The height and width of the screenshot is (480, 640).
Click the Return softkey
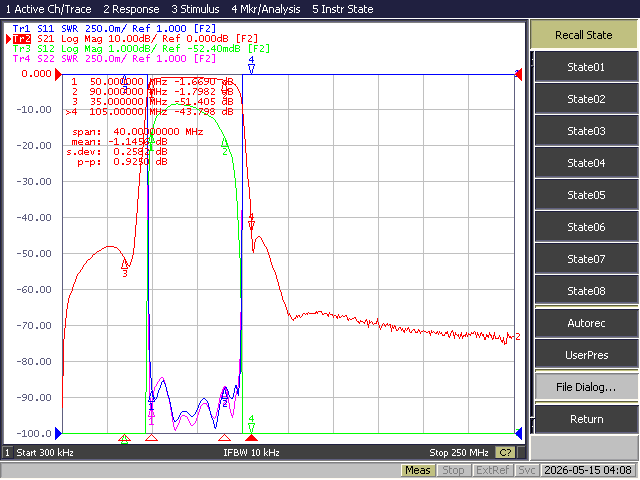[586, 419]
